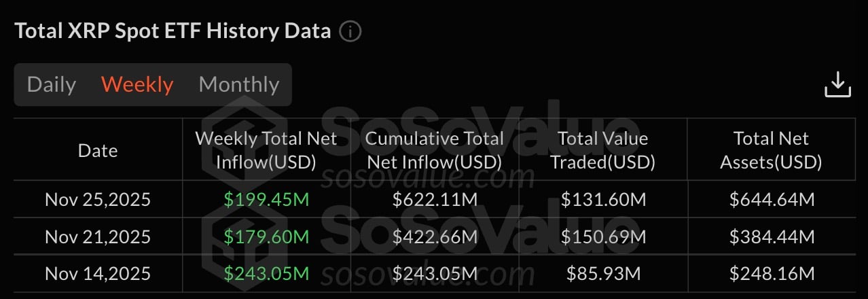Screen dimensions: 868x299
Task: Click the $179.60M weekly inflow value
Action: [266, 237]
